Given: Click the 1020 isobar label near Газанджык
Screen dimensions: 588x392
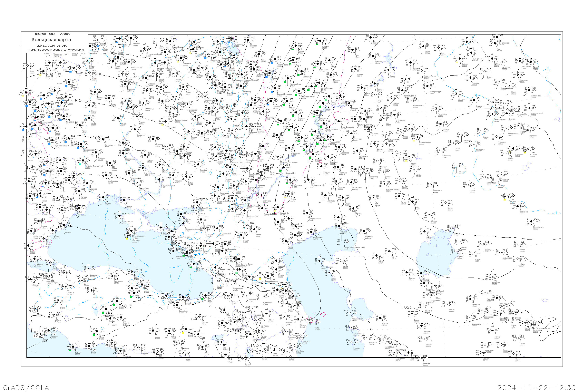Looking at the screenshot, I should point(385,337).
